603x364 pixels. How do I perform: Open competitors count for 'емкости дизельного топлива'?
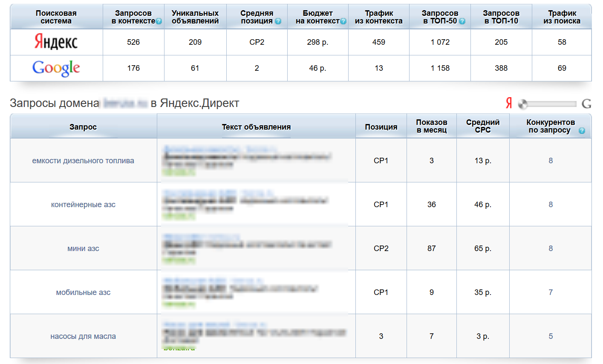coord(551,161)
